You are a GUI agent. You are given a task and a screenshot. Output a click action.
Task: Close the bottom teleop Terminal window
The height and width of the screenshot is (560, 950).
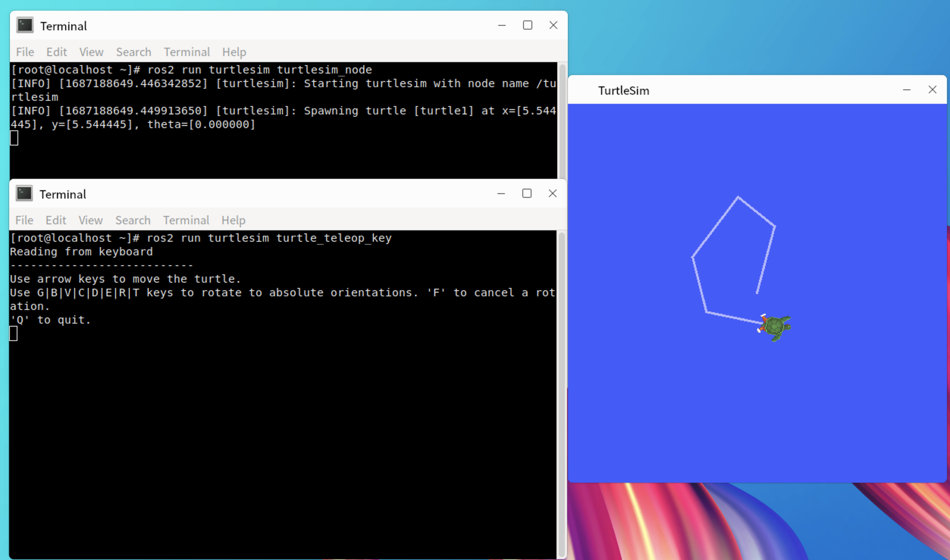pyautogui.click(x=552, y=194)
